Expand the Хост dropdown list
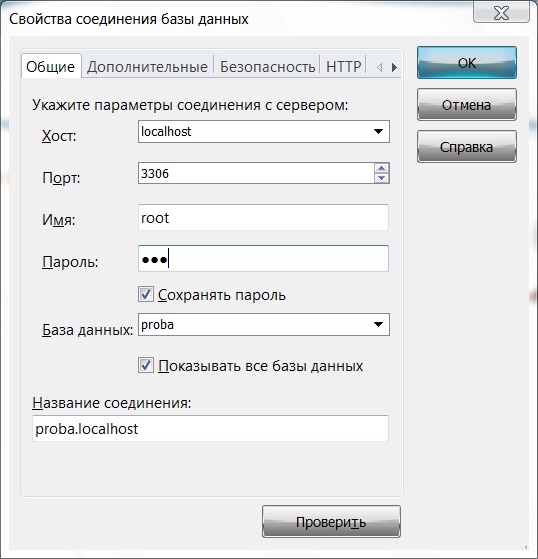 click(x=378, y=132)
